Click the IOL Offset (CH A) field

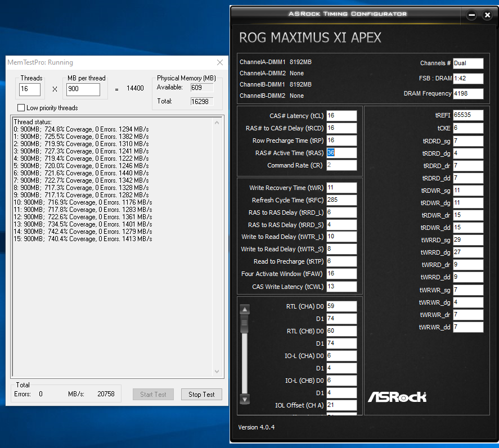341,405
